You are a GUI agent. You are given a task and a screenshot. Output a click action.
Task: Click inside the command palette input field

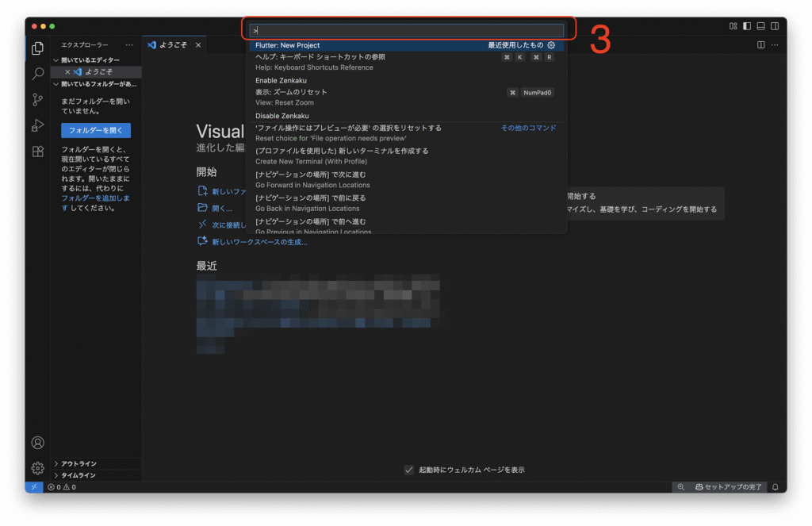[408, 29]
